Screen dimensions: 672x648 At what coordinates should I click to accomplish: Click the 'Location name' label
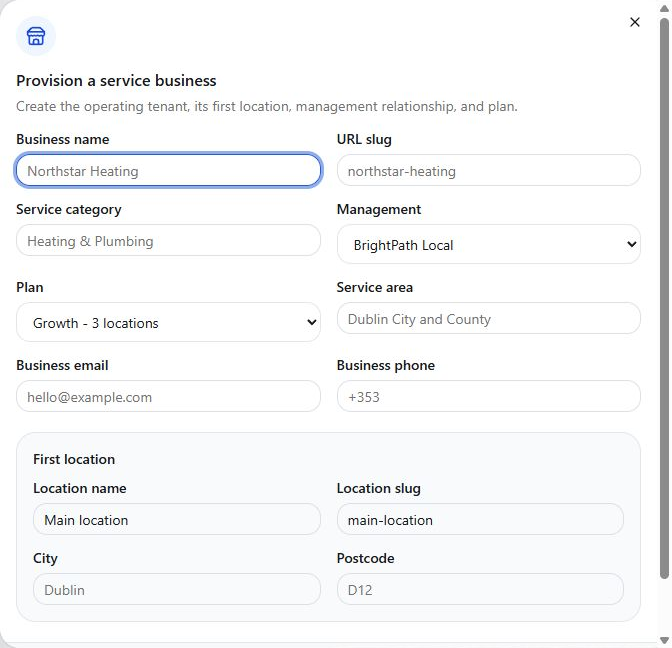pos(80,488)
